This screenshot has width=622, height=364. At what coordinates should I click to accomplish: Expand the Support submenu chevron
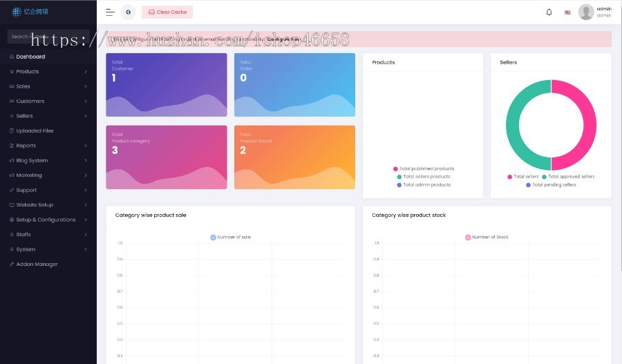pos(86,191)
